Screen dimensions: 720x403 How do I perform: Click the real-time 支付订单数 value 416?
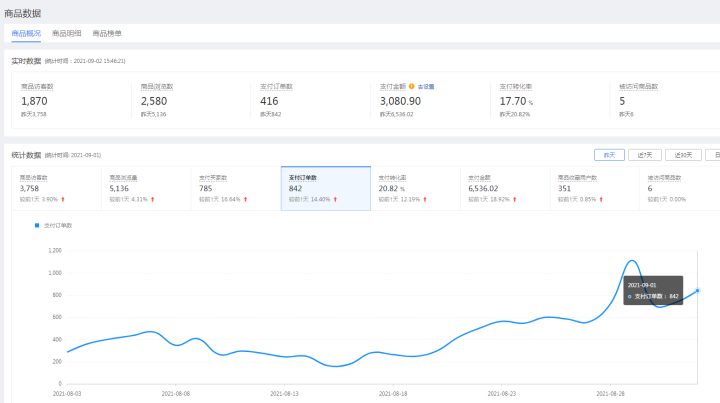[x=269, y=101]
